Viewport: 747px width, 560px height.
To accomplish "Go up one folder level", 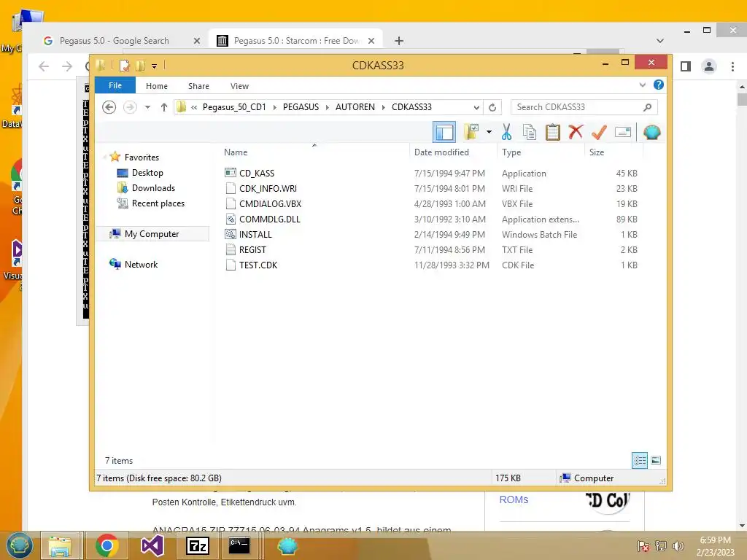I will (x=164, y=107).
